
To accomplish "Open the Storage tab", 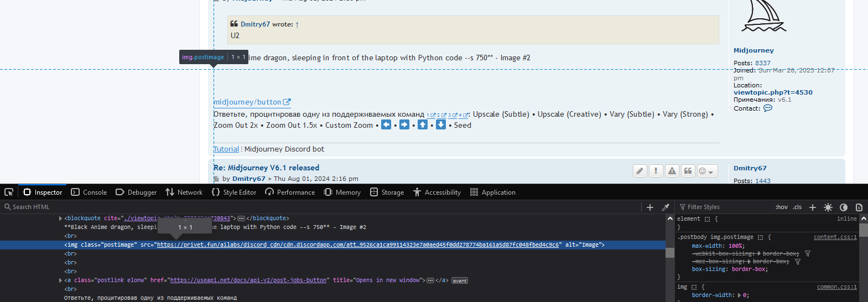I will click(x=387, y=192).
